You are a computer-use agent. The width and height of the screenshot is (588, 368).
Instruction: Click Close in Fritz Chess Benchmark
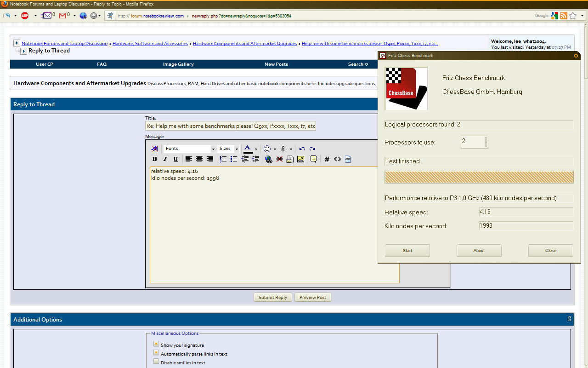click(551, 251)
